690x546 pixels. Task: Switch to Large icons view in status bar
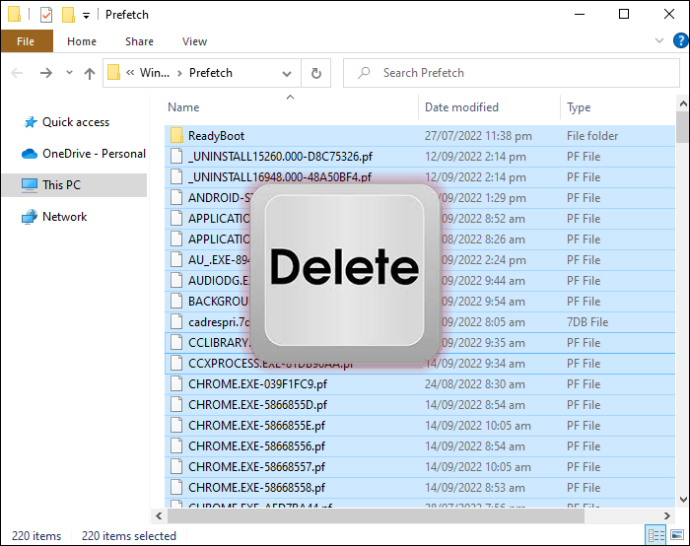coord(677,535)
